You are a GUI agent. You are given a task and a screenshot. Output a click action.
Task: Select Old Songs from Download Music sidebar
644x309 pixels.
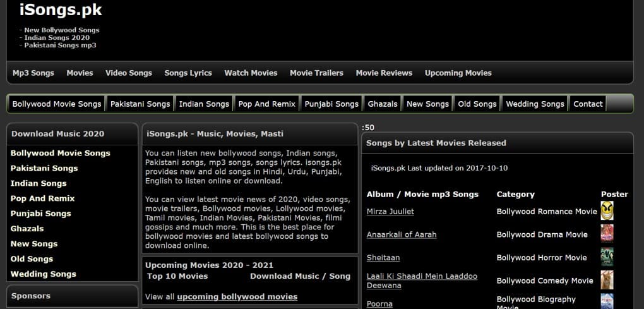tap(32, 259)
